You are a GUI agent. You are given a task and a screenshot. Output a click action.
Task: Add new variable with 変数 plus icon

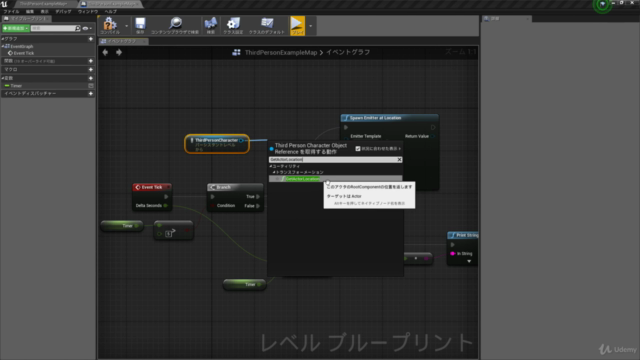click(91, 78)
